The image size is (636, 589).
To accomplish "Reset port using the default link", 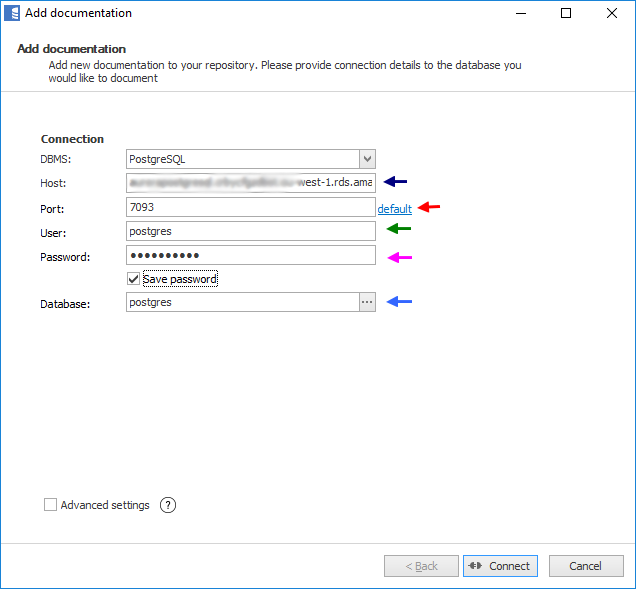I will [394, 209].
